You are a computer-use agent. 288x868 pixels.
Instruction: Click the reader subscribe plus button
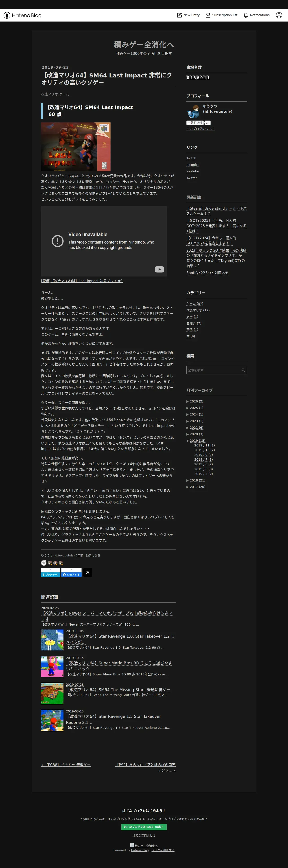pyautogui.click(x=195, y=123)
